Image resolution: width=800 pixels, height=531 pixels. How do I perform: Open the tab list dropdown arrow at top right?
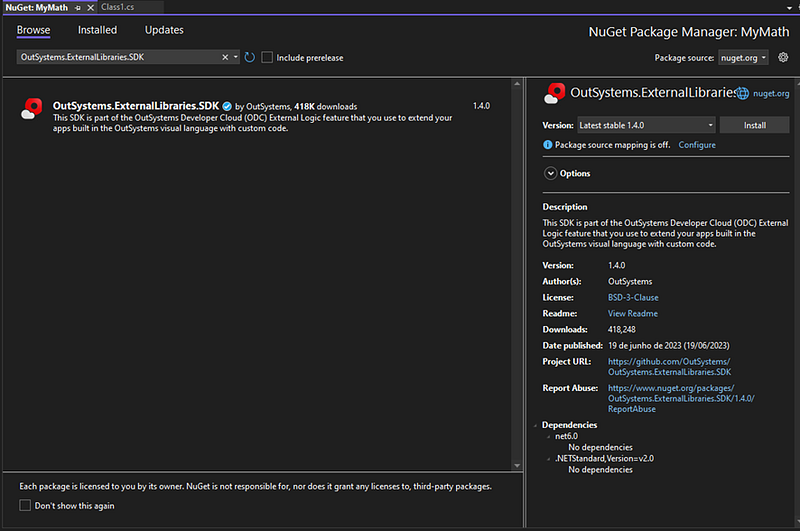pos(790,8)
